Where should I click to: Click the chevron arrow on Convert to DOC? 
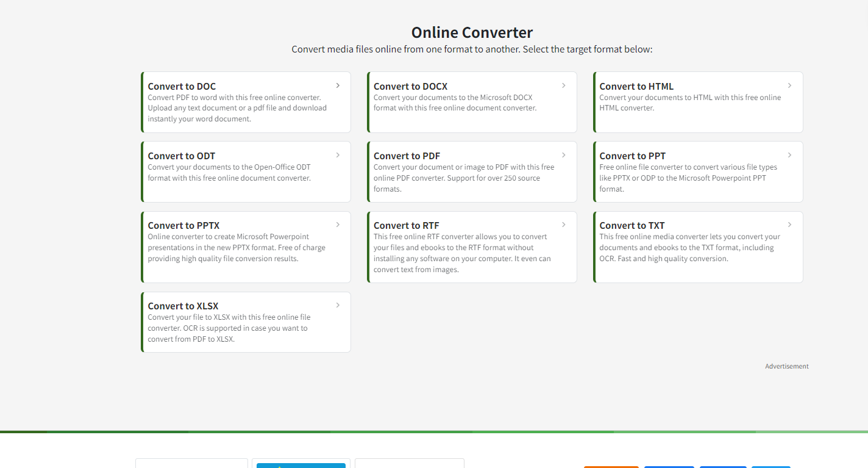338,86
